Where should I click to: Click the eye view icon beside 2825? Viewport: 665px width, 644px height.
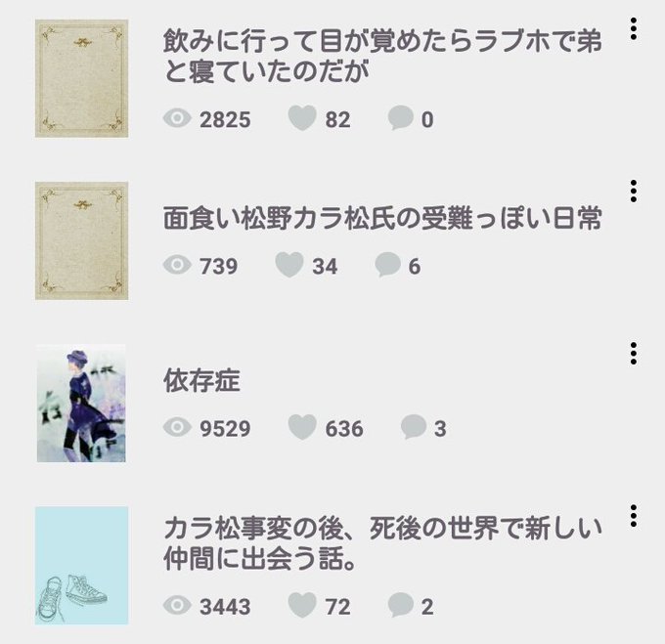pos(177,118)
